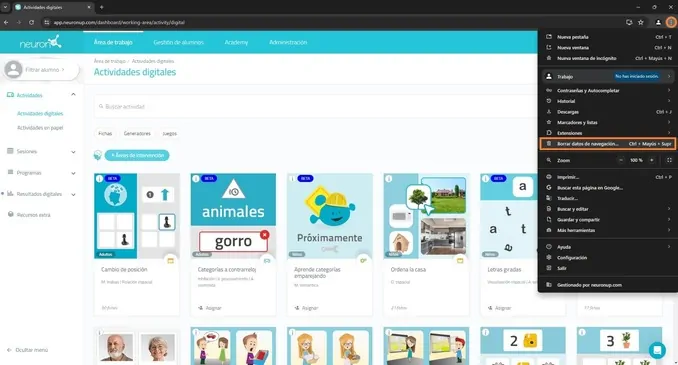The image size is (678, 365).
Task: Open info icon on Categorías a contrarreloj card
Action: pyautogui.click(x=196, y=179)
